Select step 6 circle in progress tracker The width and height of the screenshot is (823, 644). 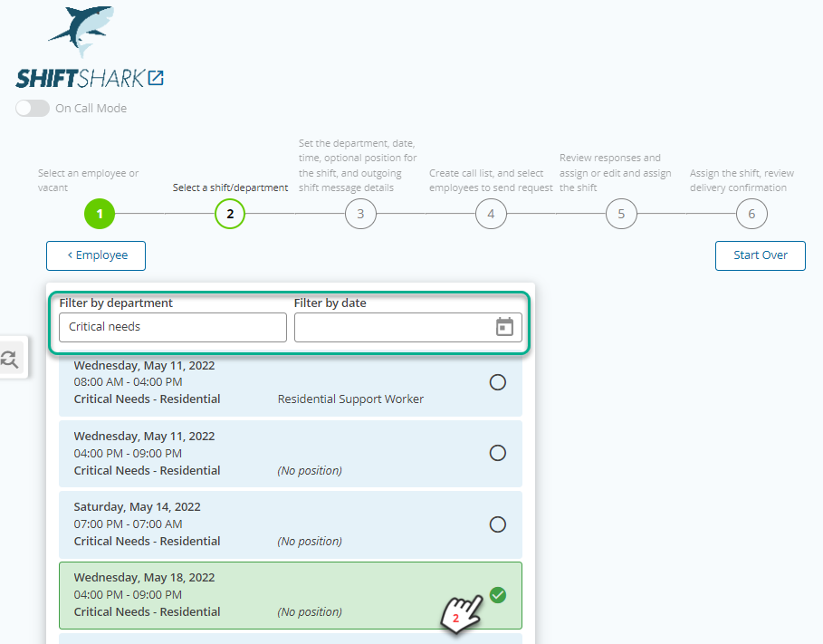click(x=751, y=214)
